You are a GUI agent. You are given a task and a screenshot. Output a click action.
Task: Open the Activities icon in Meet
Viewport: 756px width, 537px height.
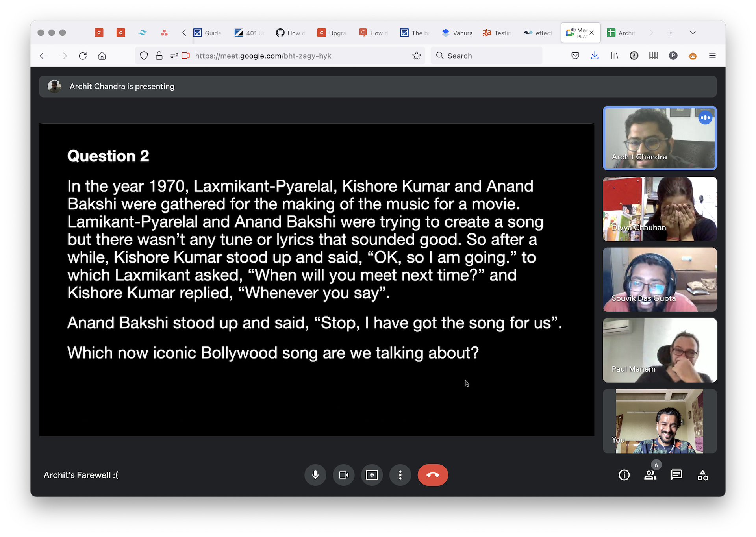(x=703, y=475)
